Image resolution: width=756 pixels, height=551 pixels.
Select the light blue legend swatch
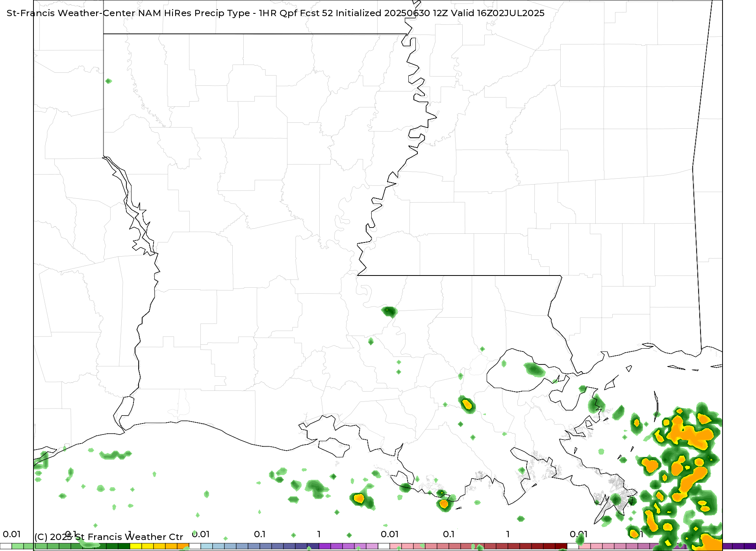point(207,546)
